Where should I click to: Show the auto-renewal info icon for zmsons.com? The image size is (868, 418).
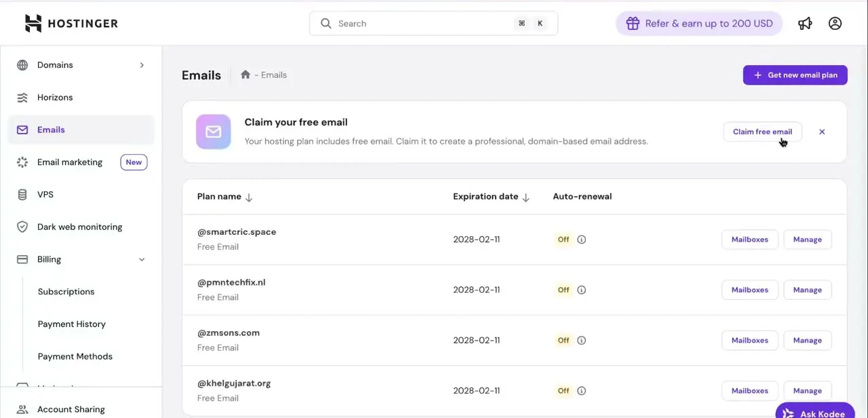click(581, 341)
